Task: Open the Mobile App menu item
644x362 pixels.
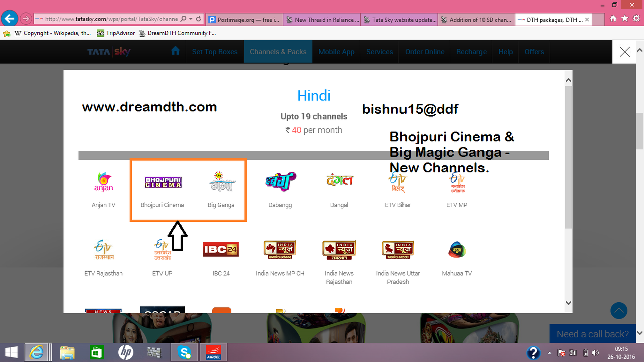Action: pos(337,52)
